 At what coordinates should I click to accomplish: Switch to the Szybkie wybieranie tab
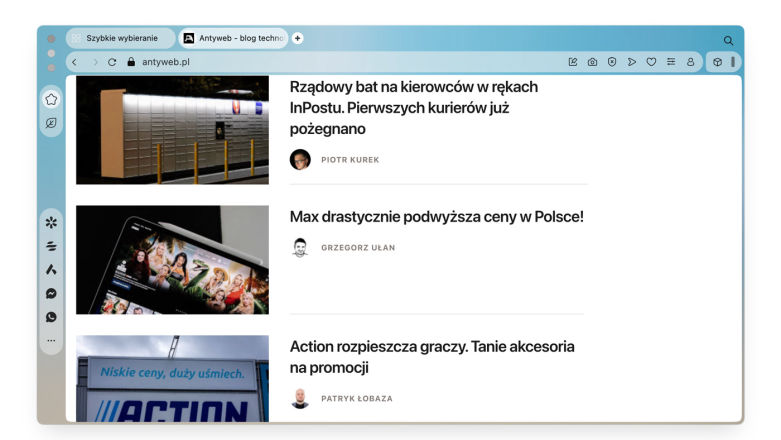[120, 38]
